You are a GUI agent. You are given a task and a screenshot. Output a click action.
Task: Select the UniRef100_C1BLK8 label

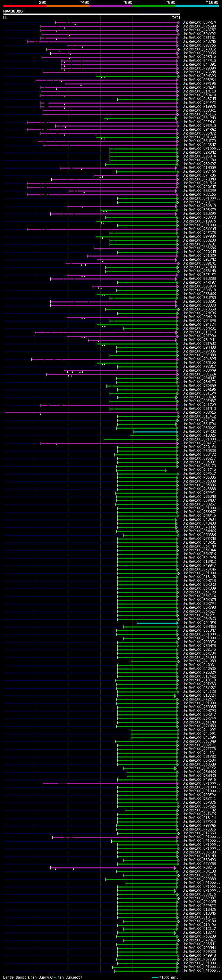point(199,577)
